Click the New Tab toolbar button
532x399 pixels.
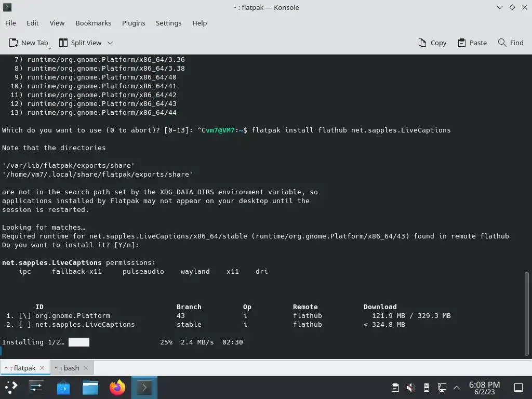point(29,43)
